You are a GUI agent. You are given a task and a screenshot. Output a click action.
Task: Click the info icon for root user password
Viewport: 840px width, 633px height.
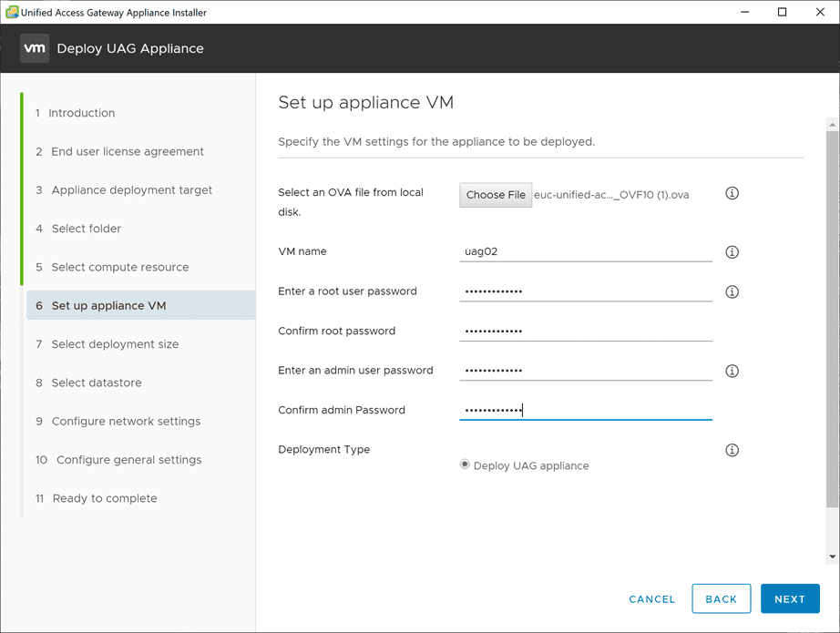tap(732, 292)
